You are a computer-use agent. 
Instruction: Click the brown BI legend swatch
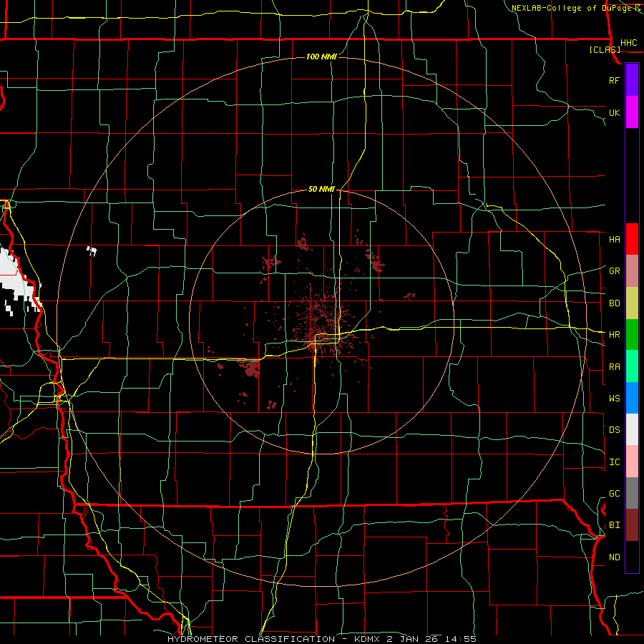[632, 525]
